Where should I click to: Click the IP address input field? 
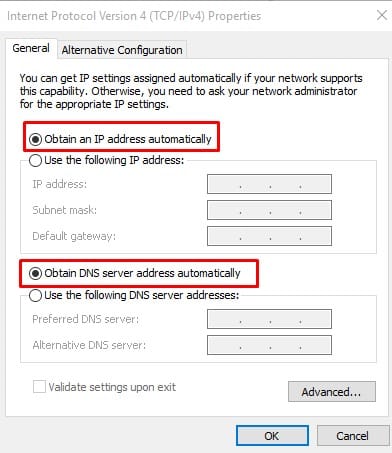269,184
